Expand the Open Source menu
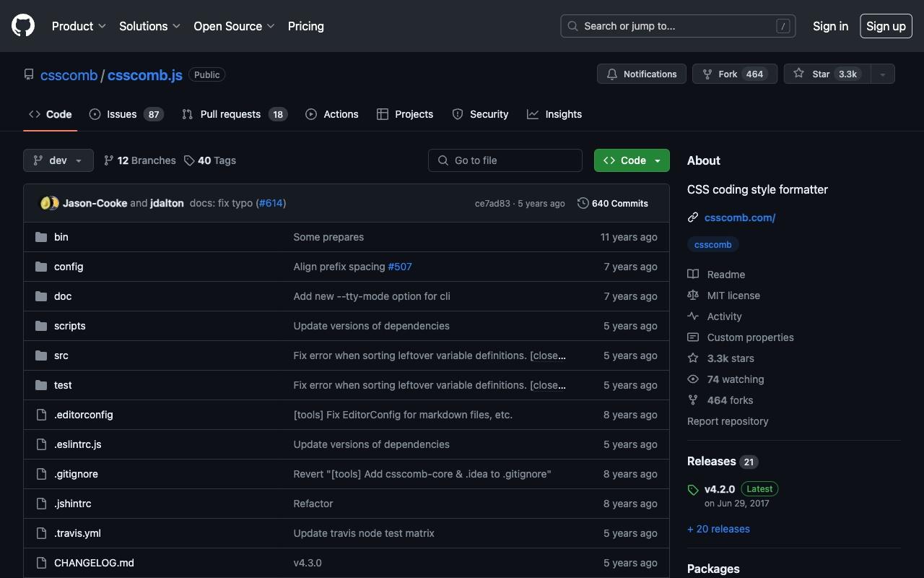 click(234, 26)
